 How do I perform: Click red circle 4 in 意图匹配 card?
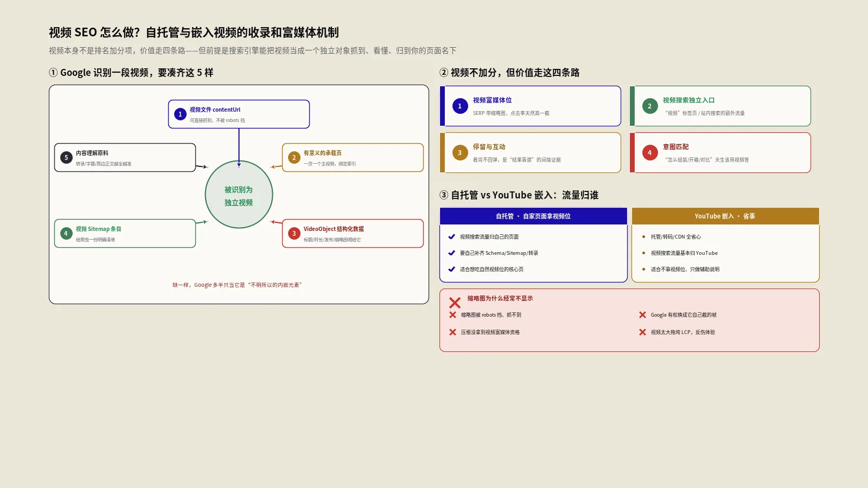click(650, 153)
